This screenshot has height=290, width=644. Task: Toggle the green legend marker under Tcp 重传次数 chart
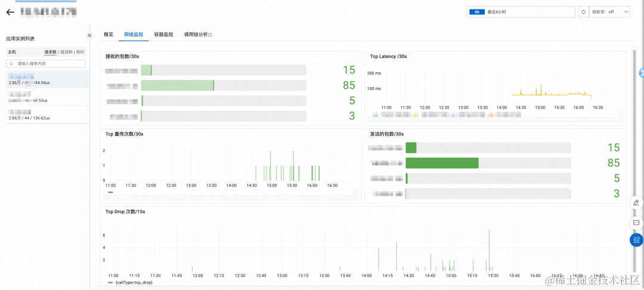(x=110, y=192)
